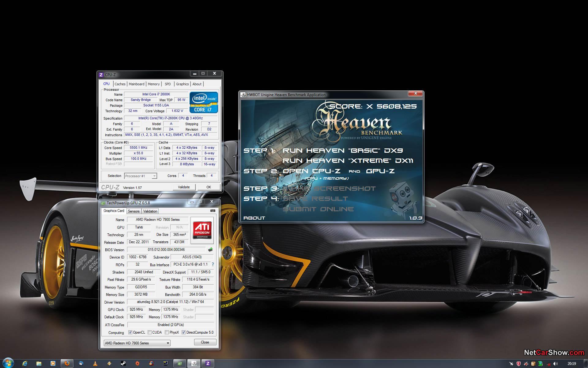
Task: Open the Graphics tab in CPU-Z
Action: click(182, 84)
